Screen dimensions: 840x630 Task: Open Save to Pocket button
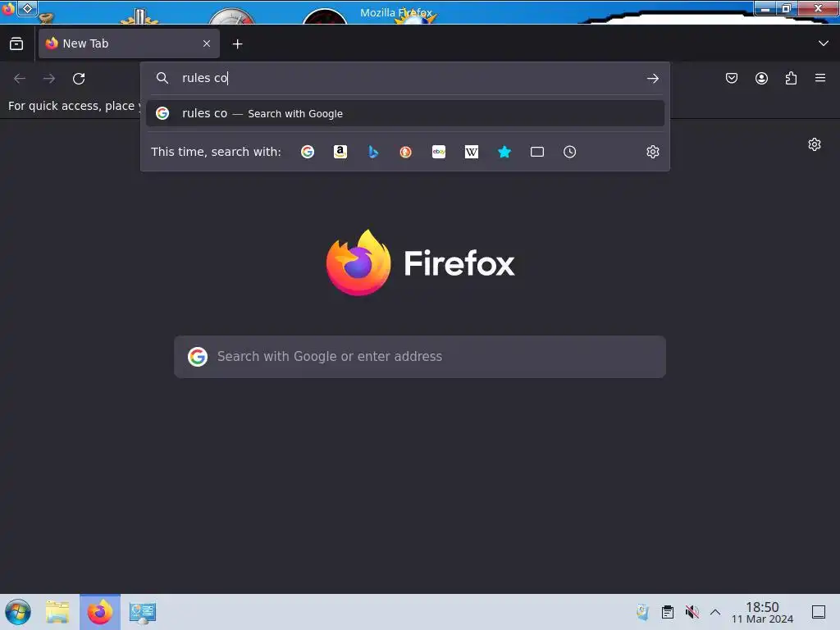[x=731, y=78]
